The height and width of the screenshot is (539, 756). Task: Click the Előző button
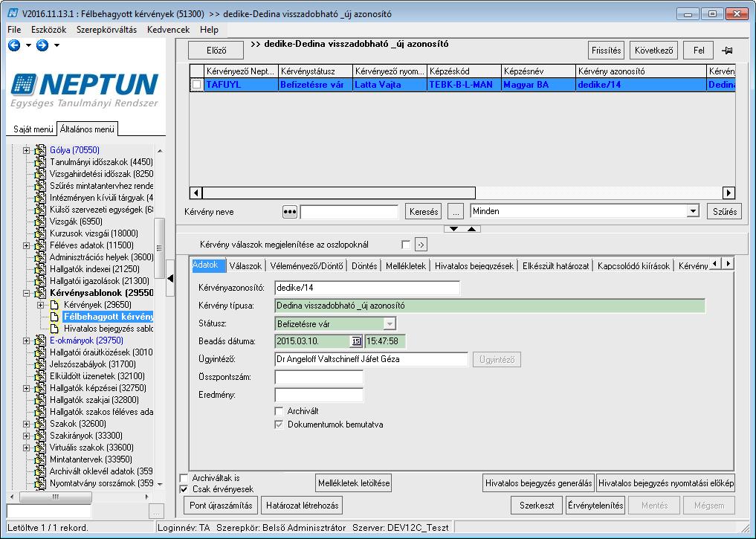(216, 51)
